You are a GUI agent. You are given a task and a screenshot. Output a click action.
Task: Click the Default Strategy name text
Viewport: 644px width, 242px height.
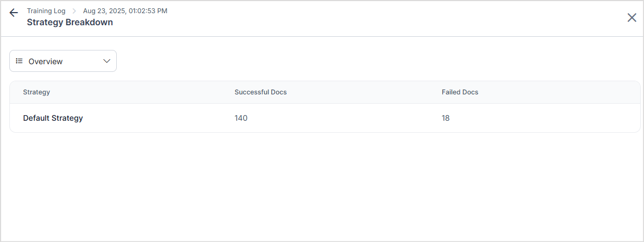[x=53, y=118]
